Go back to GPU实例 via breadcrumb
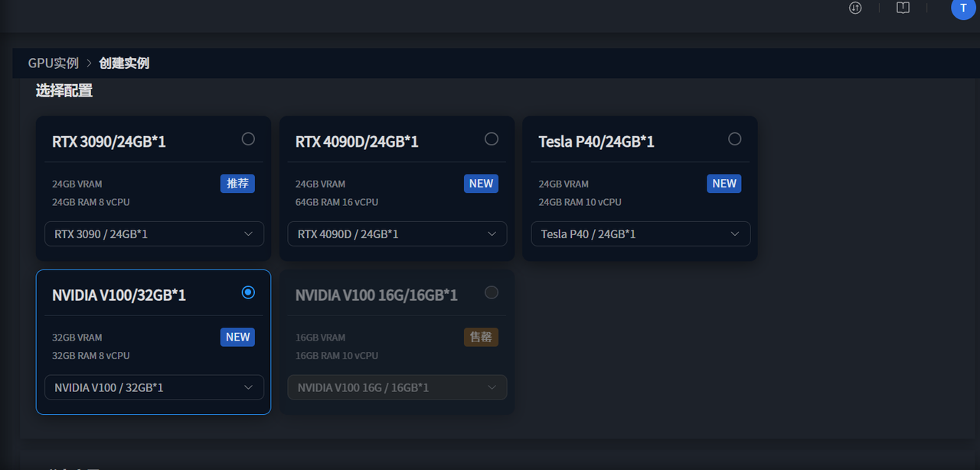 [x=54, y=64]
